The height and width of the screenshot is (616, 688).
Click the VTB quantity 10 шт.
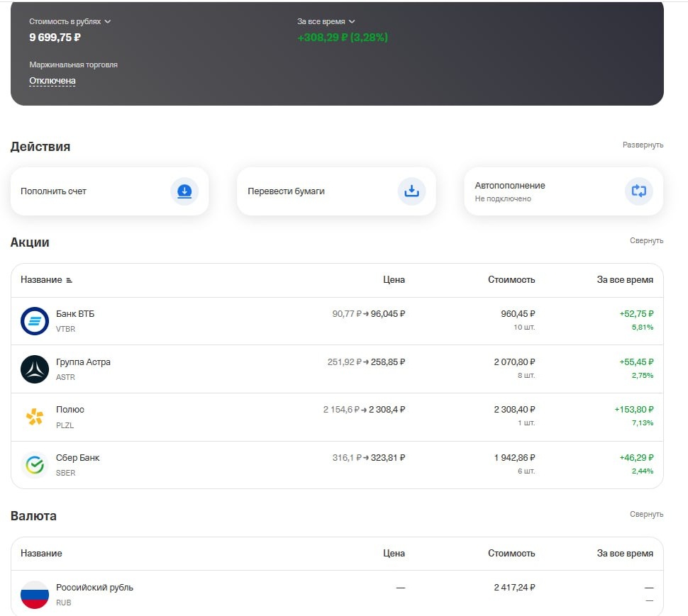coord(524,327)
